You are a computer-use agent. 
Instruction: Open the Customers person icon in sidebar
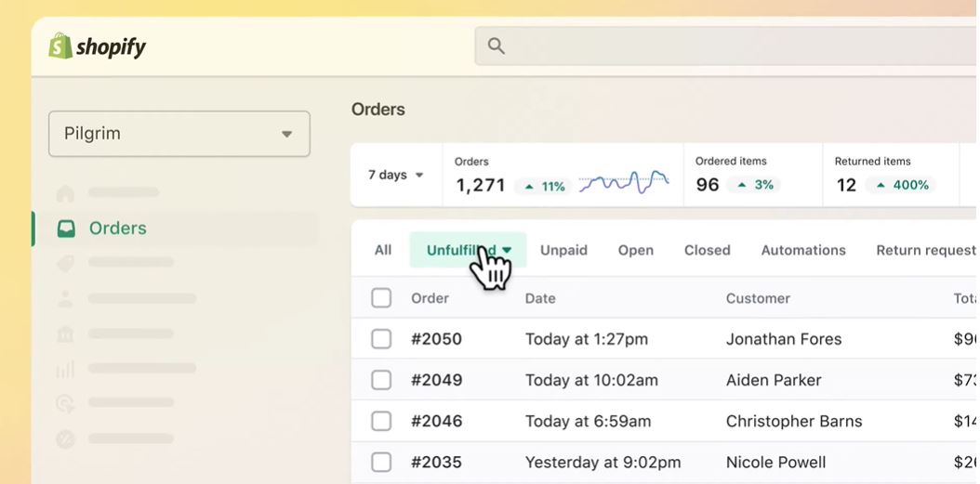click(x=66, y=298)
